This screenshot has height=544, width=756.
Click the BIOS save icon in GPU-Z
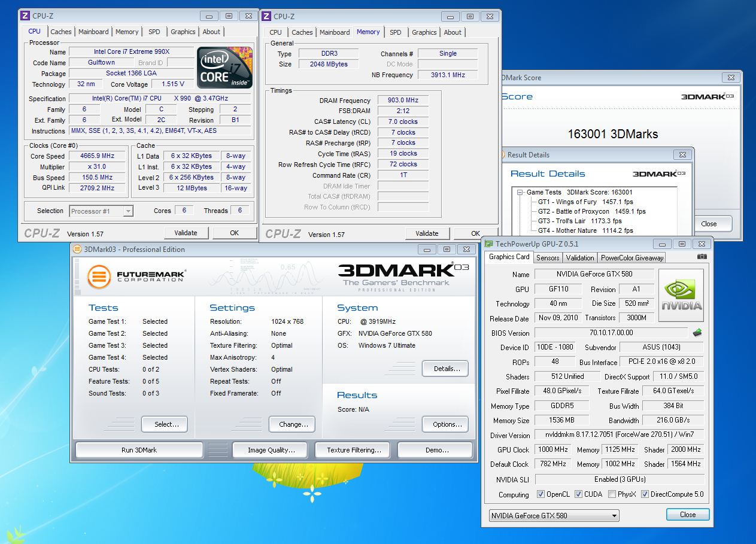tap(697, 333)
